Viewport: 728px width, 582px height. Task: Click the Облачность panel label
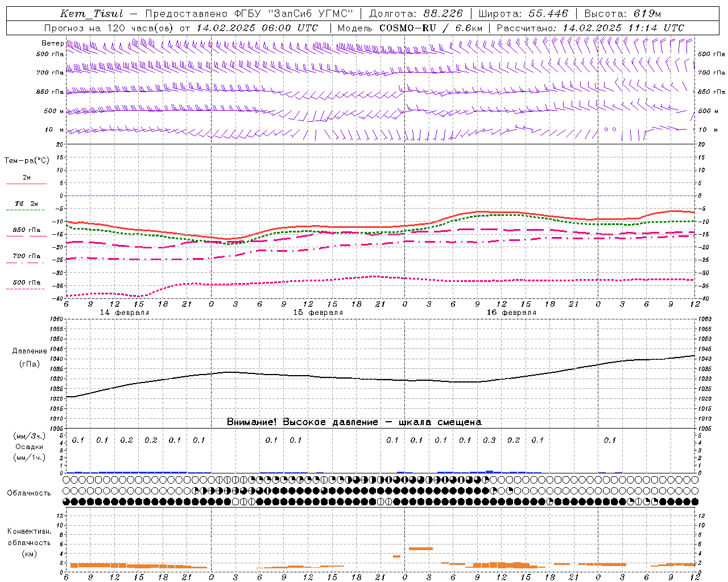click(29, 493)
